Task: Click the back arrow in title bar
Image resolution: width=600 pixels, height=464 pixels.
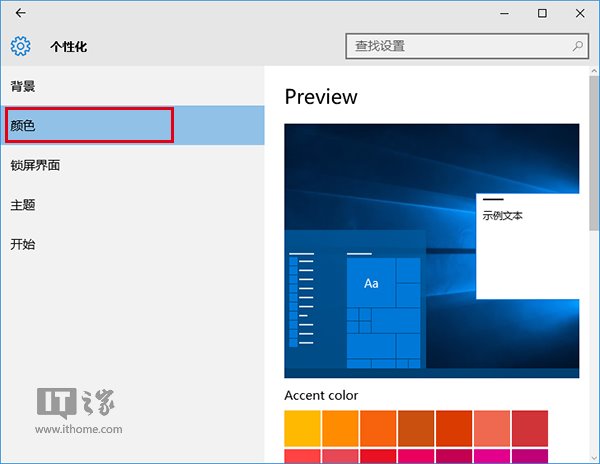Action: [20, 13]
